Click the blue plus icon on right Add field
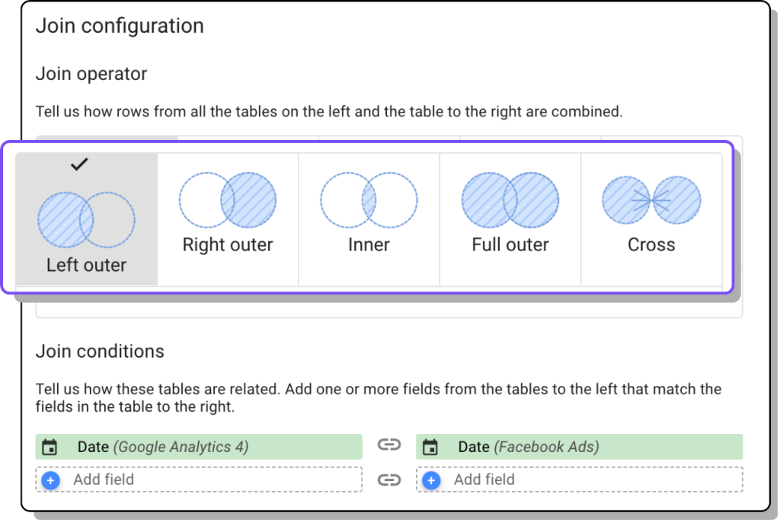This screenshot has height=532, width=780. (x=431, y=480)
